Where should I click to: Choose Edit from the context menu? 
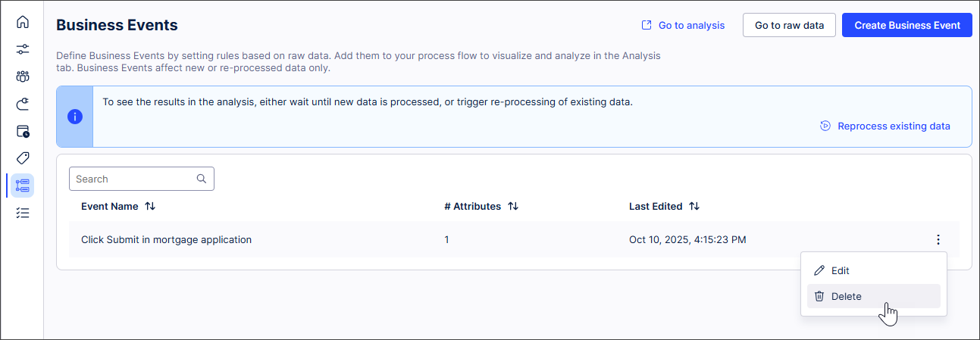[x=840, y=270]
